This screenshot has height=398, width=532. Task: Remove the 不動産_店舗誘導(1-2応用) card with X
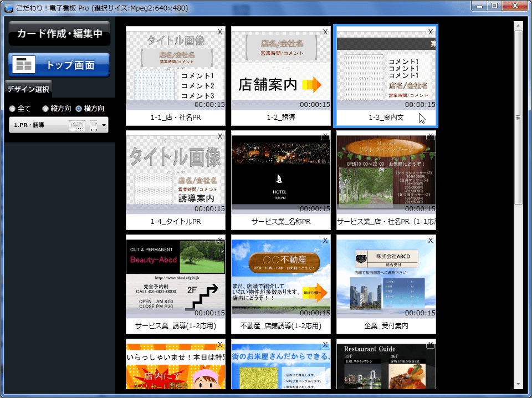325,240
